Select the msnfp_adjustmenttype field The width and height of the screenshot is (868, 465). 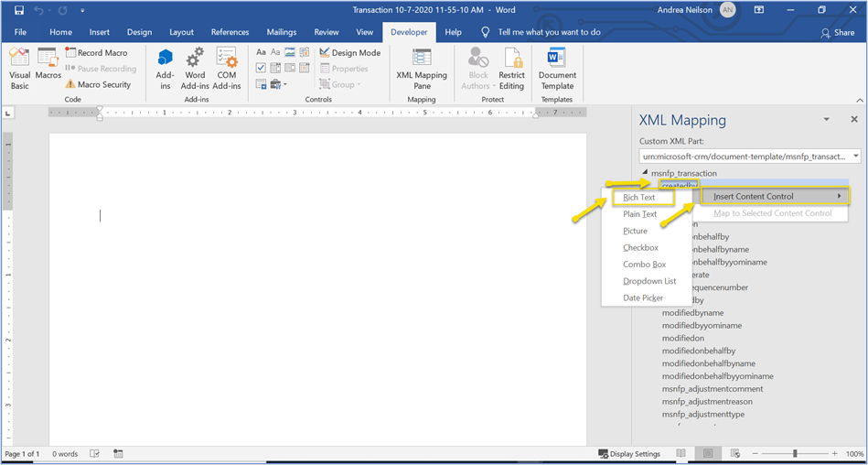pos(703,414)
